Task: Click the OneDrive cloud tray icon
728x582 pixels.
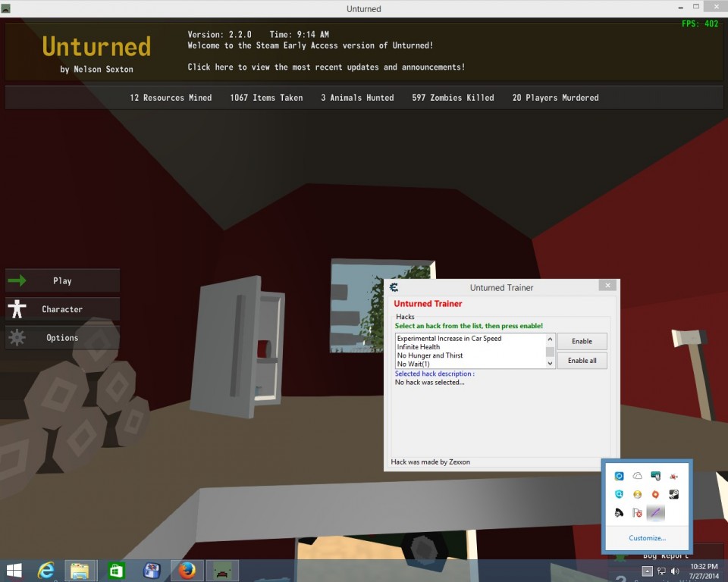Action: click(638, 476)
